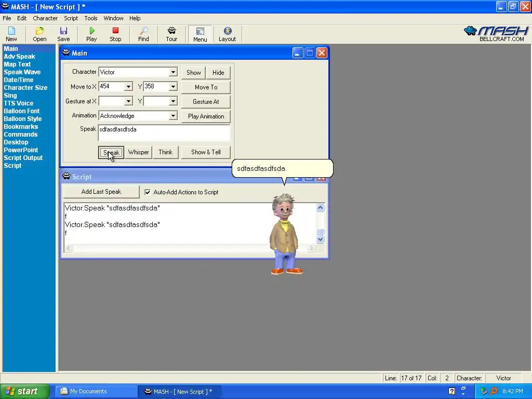Select TTS Voice in the left panel

click(x=18, y=103)
